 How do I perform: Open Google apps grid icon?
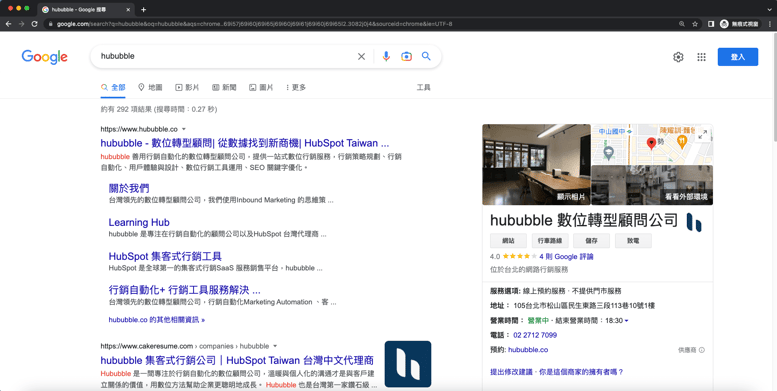pyautogui.click(x=701, y=57)
